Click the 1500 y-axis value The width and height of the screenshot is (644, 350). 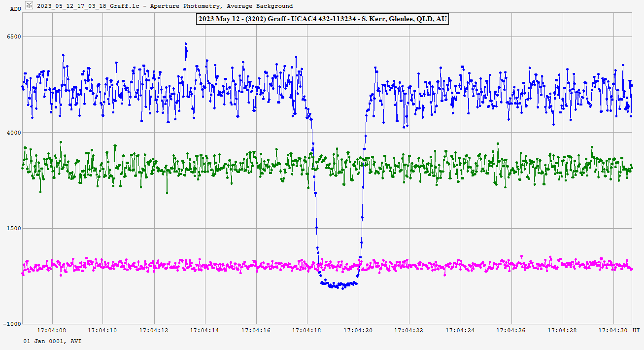[15, 228]
